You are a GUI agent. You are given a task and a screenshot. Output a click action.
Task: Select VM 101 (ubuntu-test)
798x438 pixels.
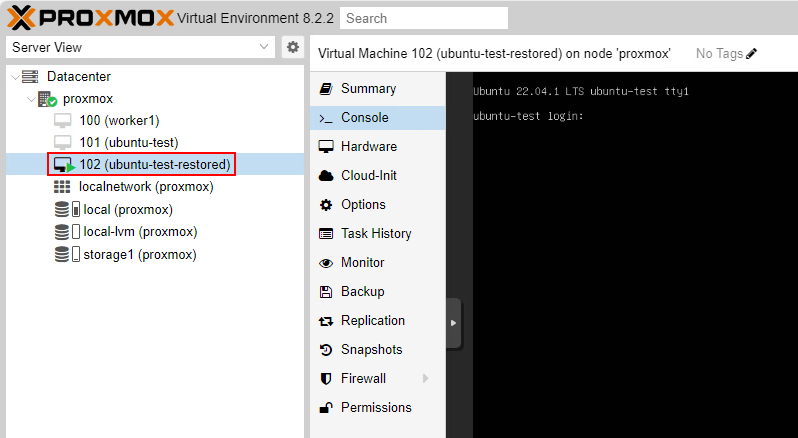127,142
